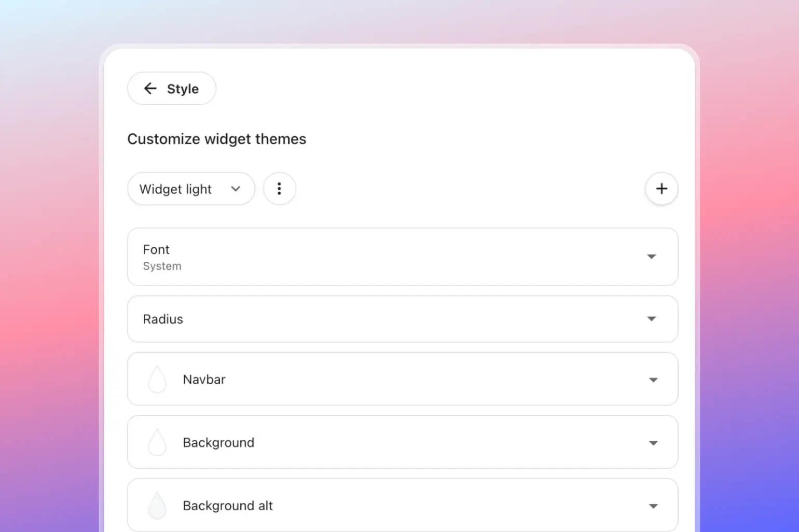
Task: Click the Background alt label
Action: point(228,506)
